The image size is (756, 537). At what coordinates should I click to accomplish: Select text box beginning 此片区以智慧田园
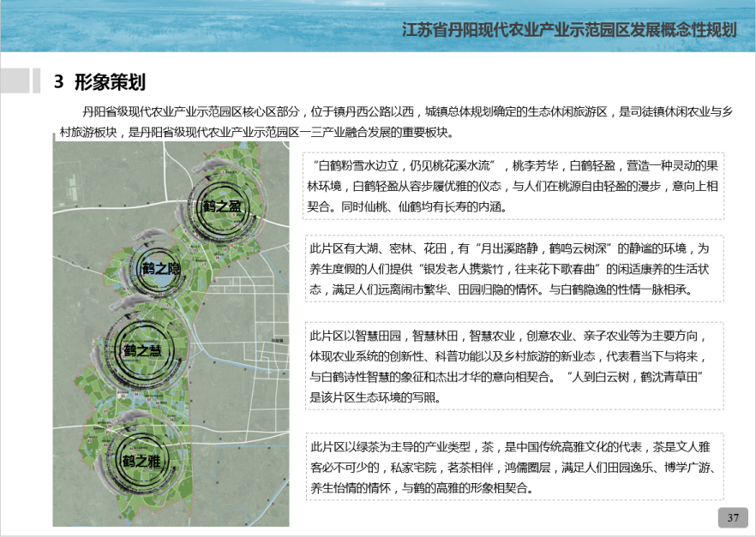pos(514,366)
